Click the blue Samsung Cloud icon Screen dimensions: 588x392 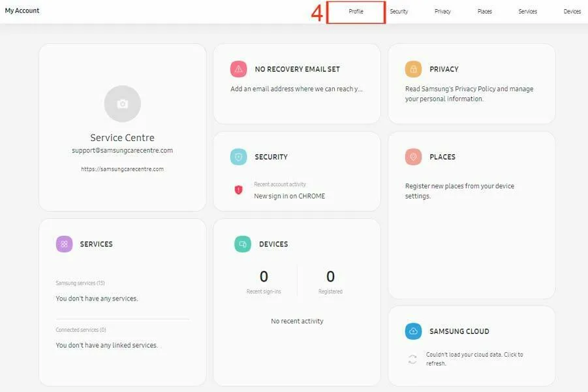point(413,331)
